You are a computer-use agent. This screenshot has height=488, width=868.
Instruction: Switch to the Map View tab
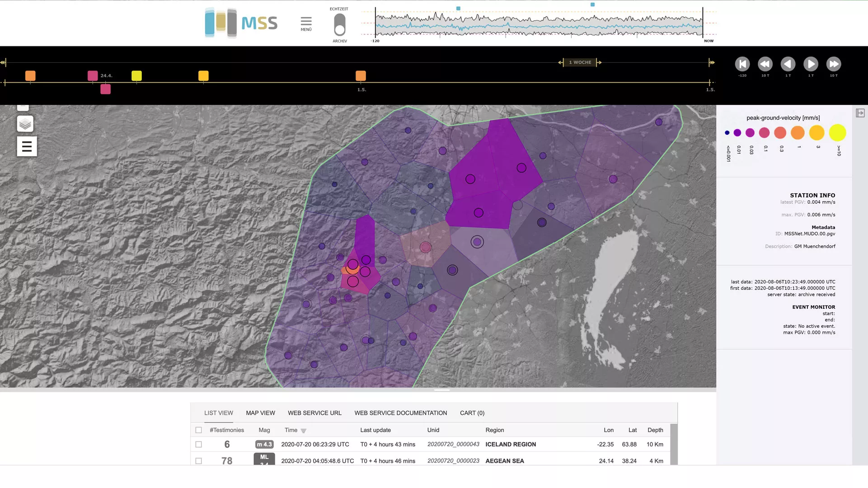[260, 413]
